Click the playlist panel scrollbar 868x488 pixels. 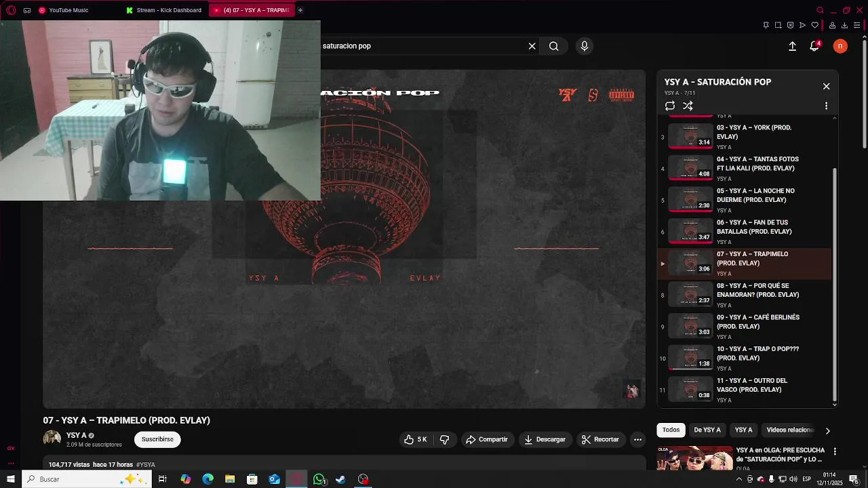pyautogui.click(x=835, y=285)
